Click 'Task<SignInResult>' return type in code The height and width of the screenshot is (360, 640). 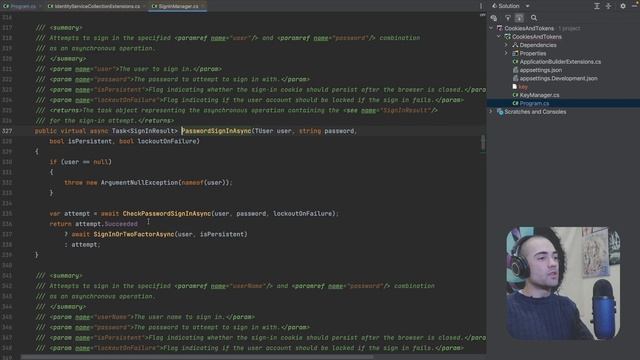145,131
